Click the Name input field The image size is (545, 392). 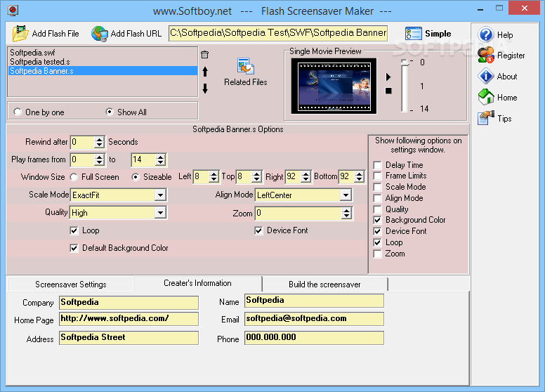pos(314,301)
